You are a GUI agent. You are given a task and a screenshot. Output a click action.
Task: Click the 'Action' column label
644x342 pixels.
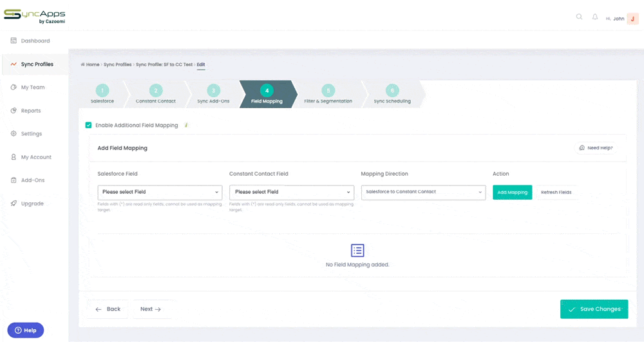(x=500, y=174)
